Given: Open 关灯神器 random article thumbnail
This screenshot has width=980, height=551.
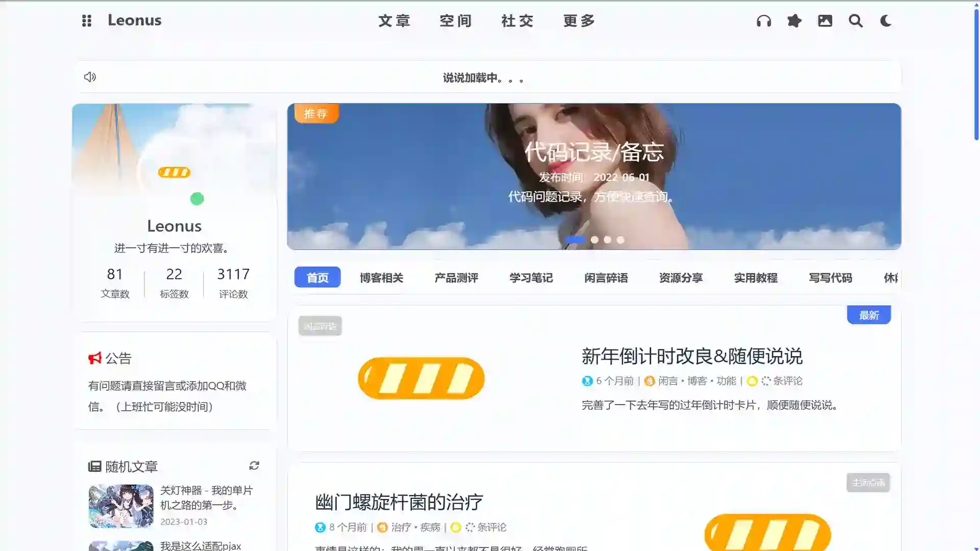Looking at the screenshot, I should 121,506.
